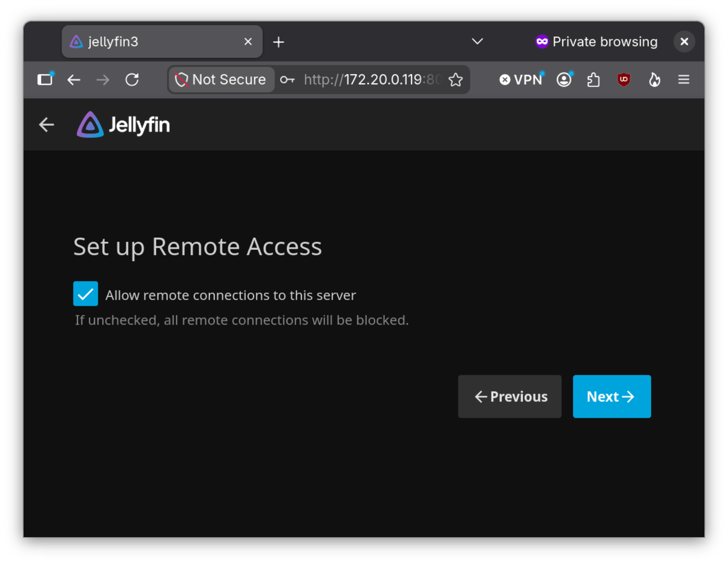
Task: Open the Not Secure connection info
Action: (x=221, y=80)
